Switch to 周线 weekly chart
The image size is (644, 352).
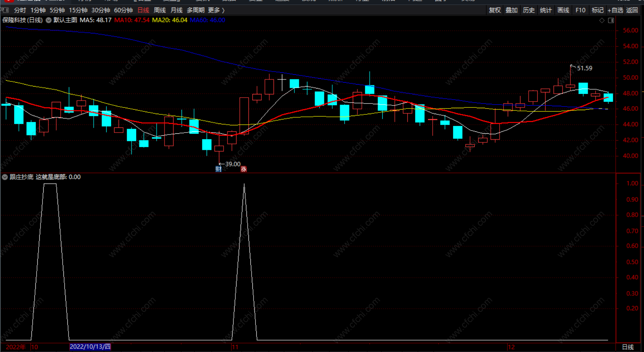pyautogui.click(x=160, y=10)
